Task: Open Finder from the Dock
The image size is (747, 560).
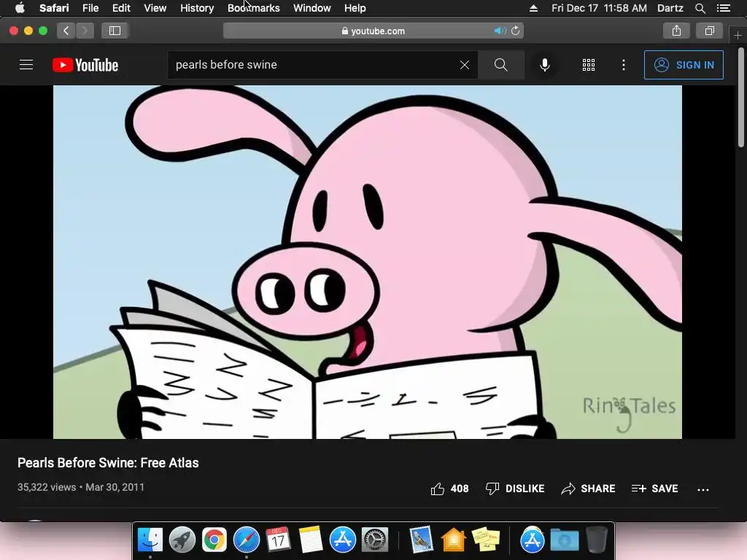Action: 150,540
